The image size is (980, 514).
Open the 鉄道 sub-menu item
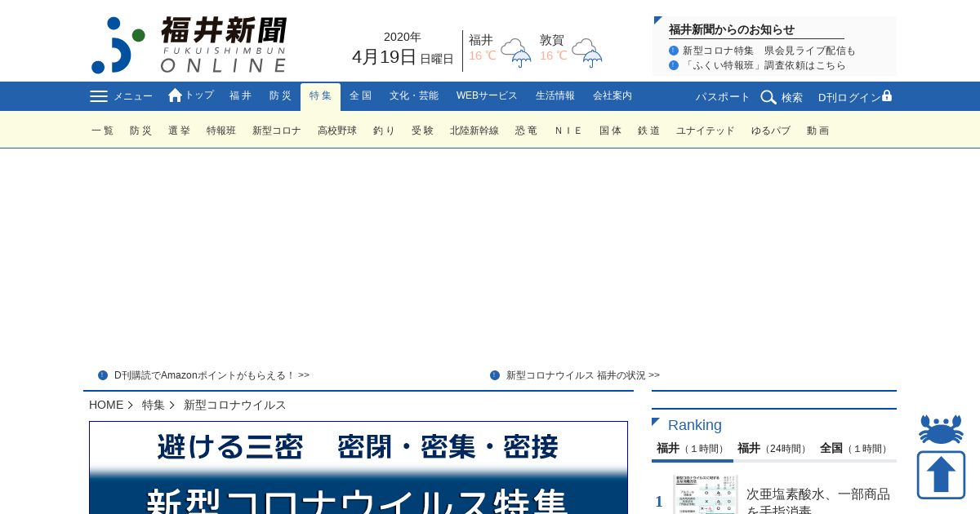649,131
